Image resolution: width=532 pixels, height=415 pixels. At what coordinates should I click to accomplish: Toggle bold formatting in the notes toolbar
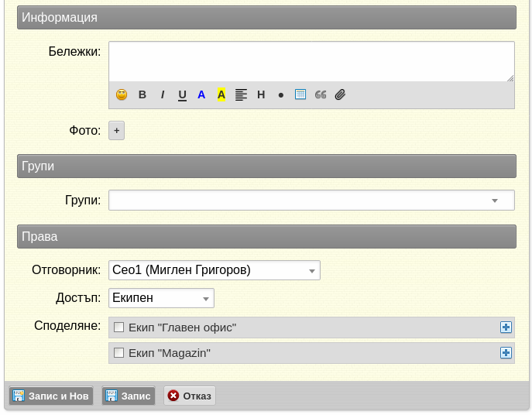(142, 94)
